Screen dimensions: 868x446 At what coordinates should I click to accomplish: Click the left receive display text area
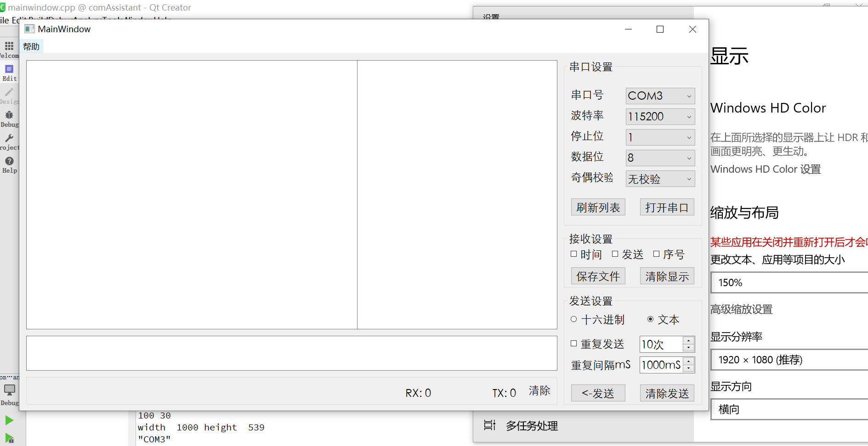point(192,195)
